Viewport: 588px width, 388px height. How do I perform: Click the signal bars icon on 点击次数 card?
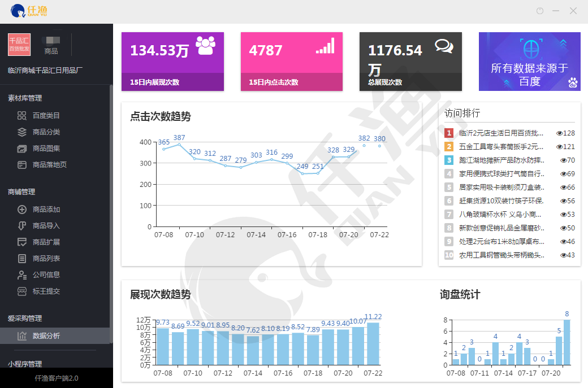point(325,46)
